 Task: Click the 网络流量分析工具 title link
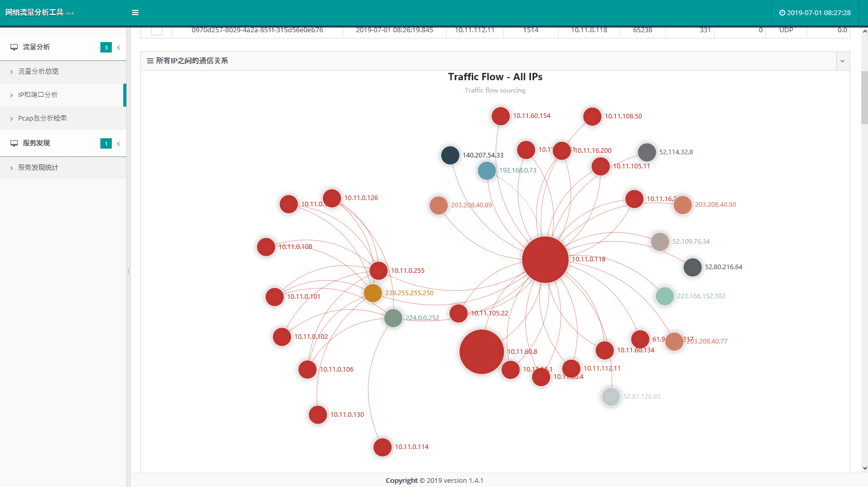[34, 12]
